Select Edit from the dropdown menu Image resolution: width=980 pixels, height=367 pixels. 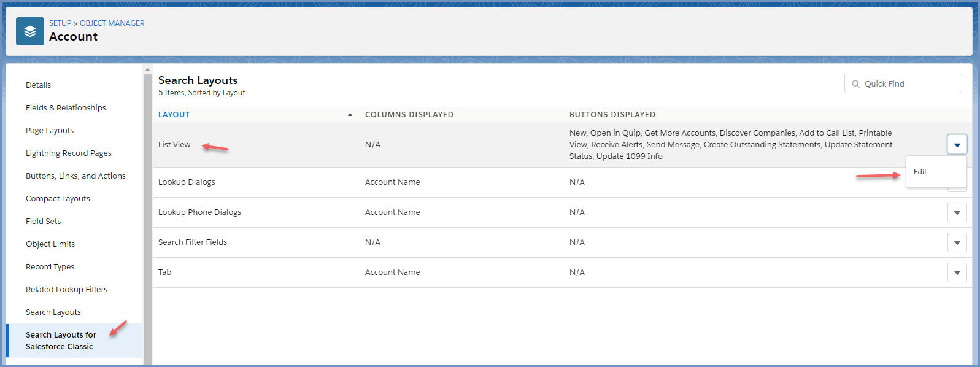tap(920, 172)
